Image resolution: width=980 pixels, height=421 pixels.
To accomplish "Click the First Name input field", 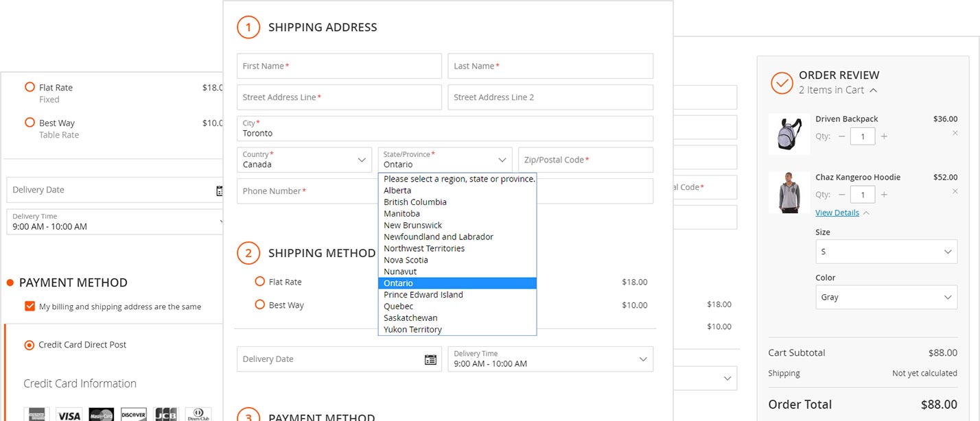I will tap(339, 67).
